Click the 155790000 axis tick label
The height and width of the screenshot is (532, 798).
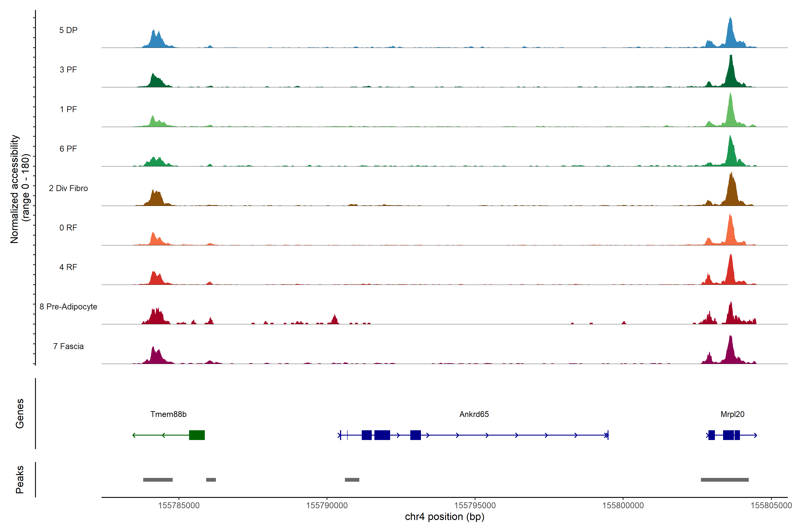point(327,506)
